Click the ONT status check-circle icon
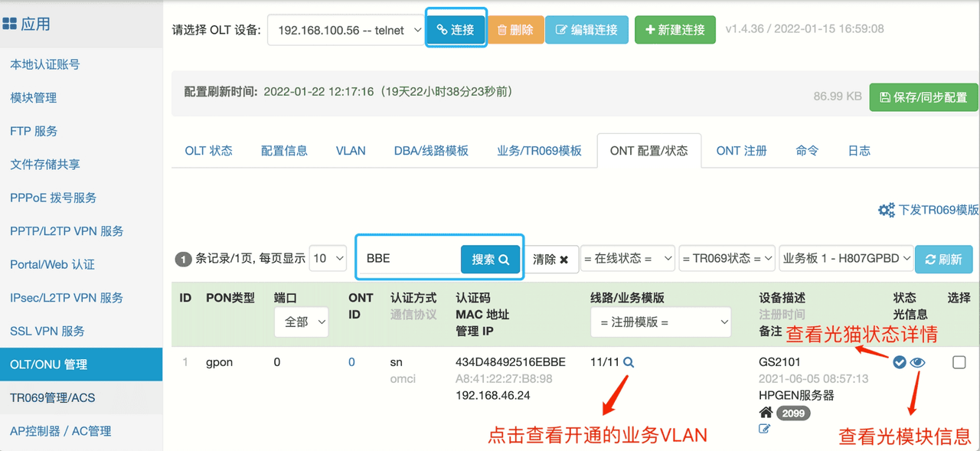Viewport: 980px width, 451px height. coord(900,363)
